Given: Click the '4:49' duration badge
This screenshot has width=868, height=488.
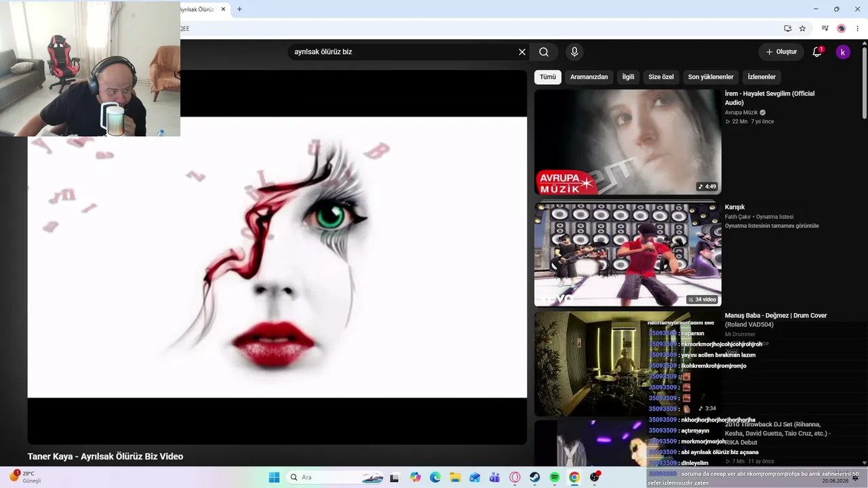Looking at the screenshot, I should (x=707, y=186).
